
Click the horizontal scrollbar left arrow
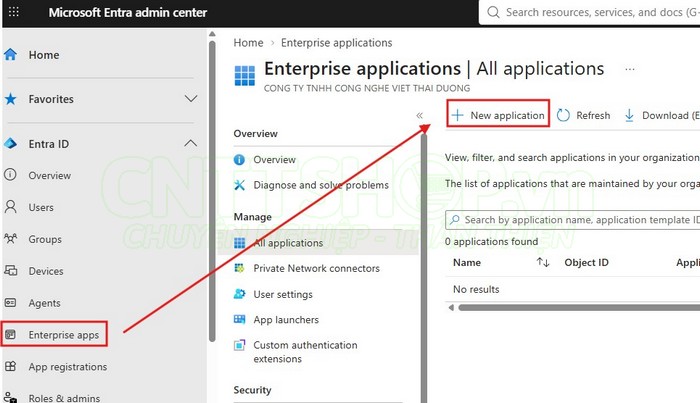click(451, 307)
